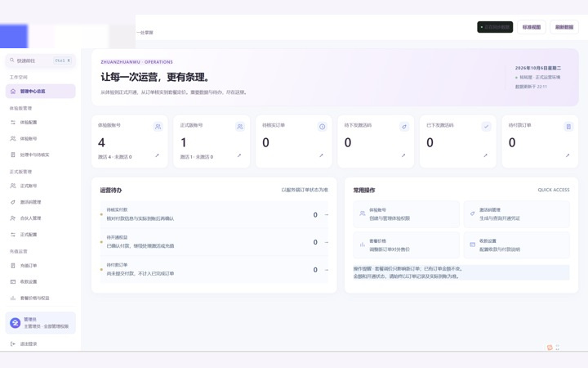The height and width of the screenshot is (368, 588).
Task: Click the small orange icon at bottom right
Action: [x=550, y=348]
